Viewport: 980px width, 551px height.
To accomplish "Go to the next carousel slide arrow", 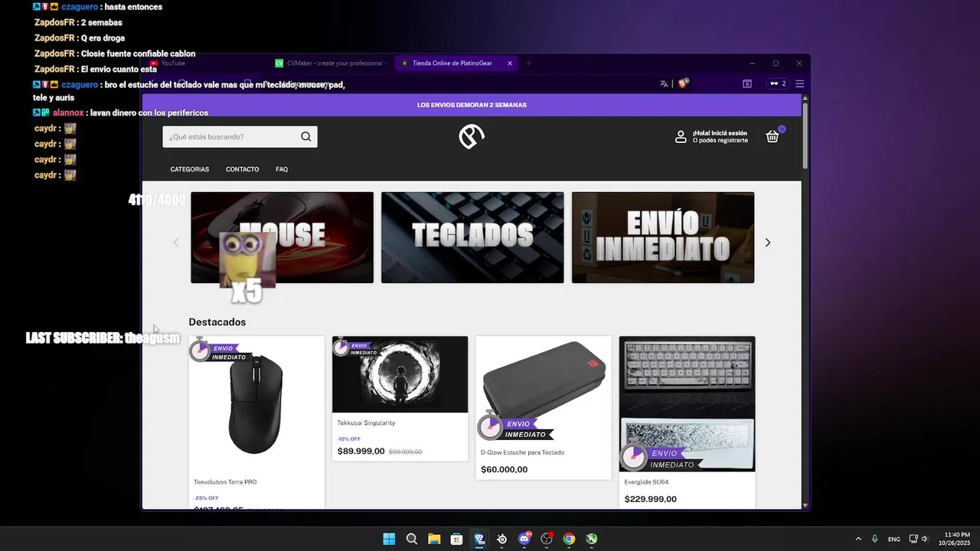I will click(x=768, y=243).
